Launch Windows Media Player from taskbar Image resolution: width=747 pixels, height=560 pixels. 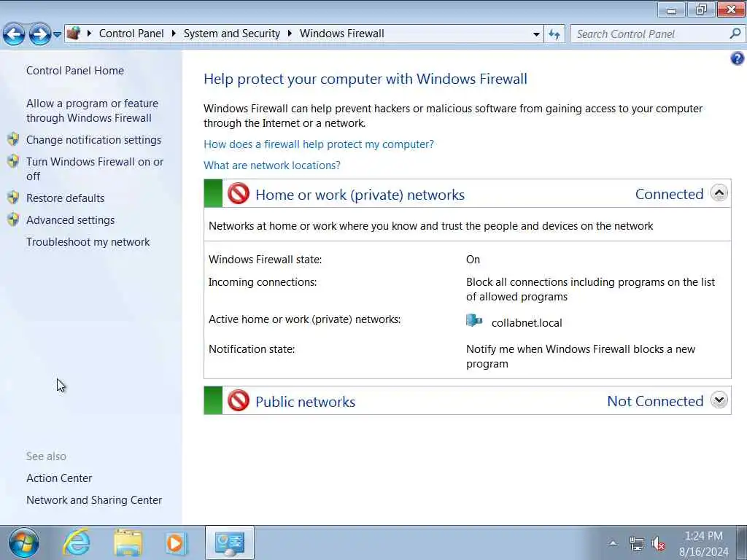pyautogui.click(x=175, y=542)
